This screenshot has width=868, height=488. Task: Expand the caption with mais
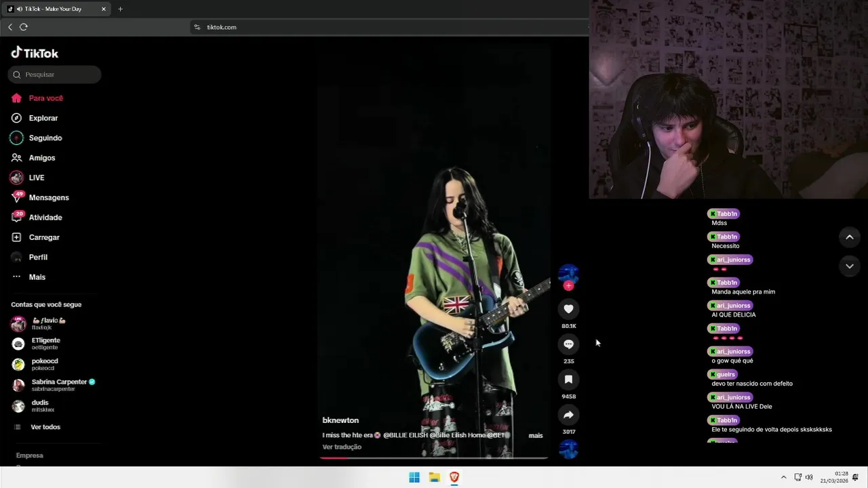[x=536, y=435]
